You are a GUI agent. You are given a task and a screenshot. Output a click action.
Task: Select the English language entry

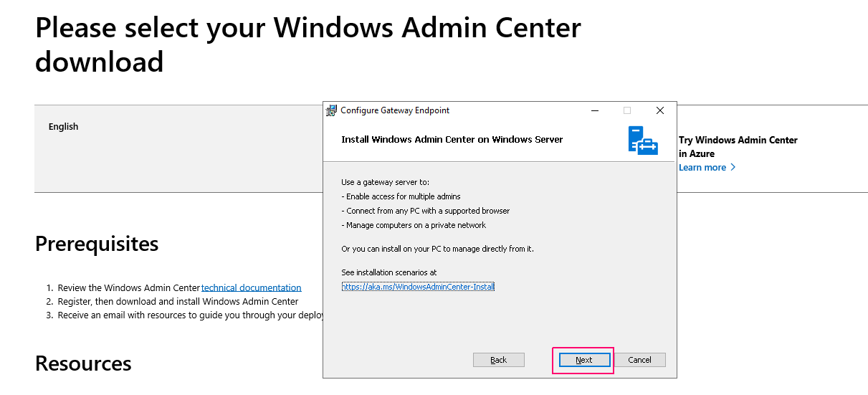63,127
